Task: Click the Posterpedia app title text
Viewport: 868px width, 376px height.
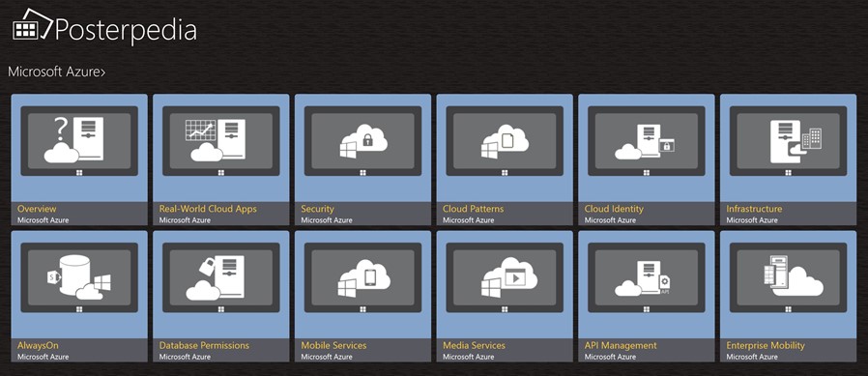Action: [126, 30]
